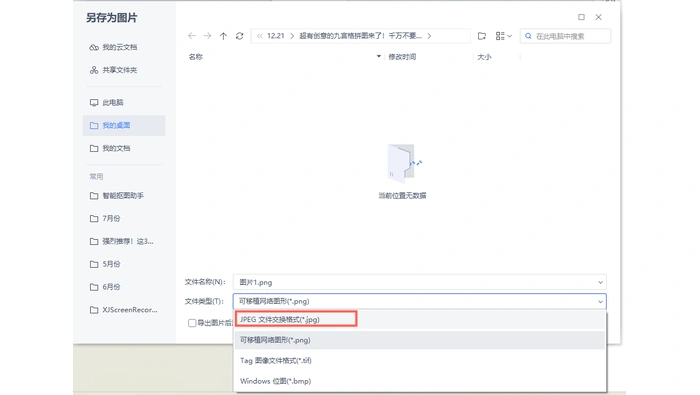Go up one folder level
The image size is (700, 395).
pos(223,36)
